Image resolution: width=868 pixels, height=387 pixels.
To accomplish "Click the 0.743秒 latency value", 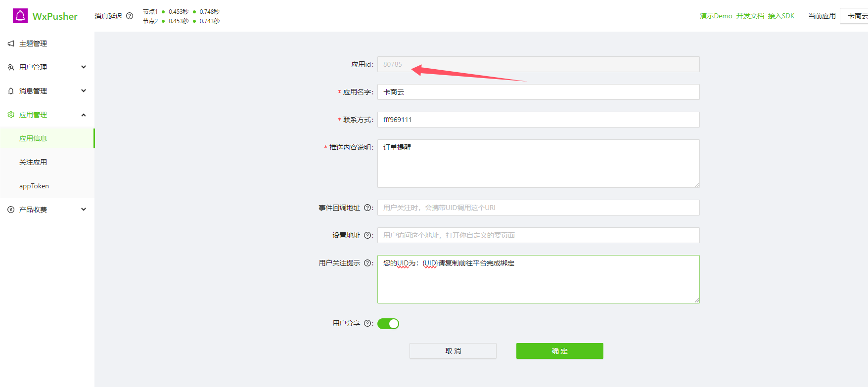I will 210,21.
